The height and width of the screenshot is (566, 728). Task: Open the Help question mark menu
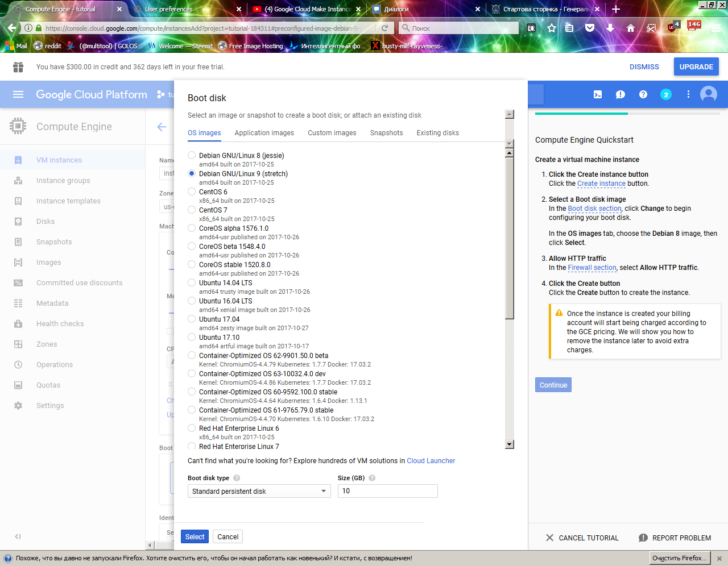[643, 94]
